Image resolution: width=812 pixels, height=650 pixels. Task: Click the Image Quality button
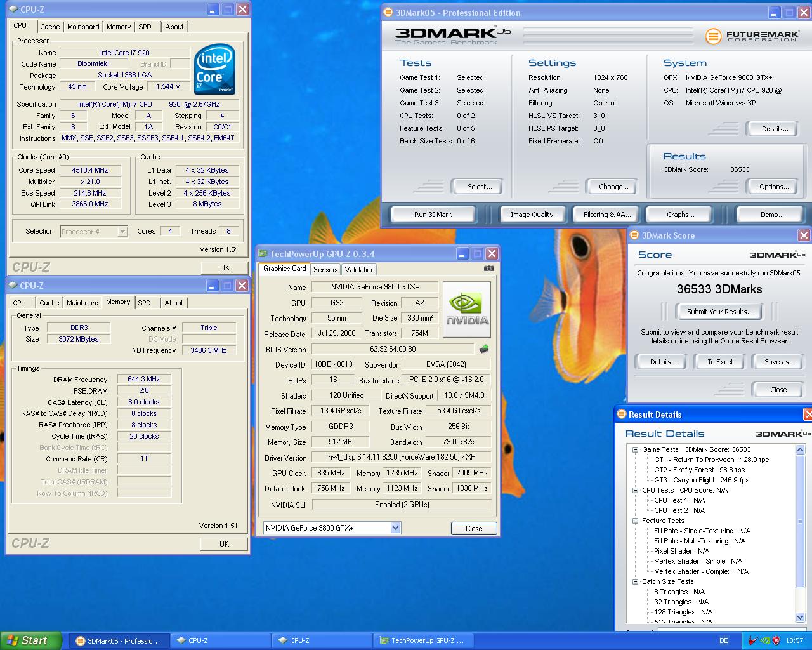[535, 215]
